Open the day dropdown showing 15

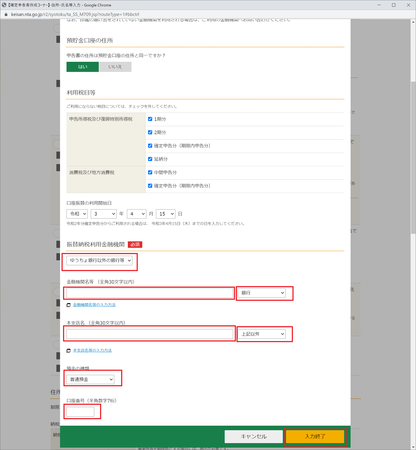click(x=166, y=214)
